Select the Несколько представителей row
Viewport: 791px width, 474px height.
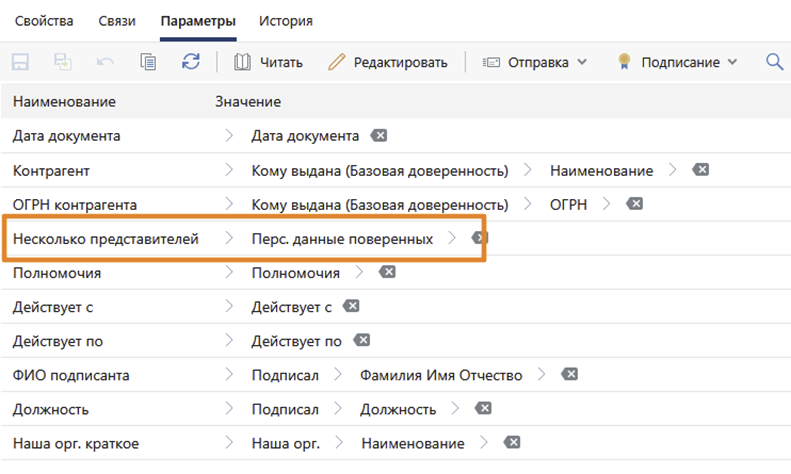point(106,238)
